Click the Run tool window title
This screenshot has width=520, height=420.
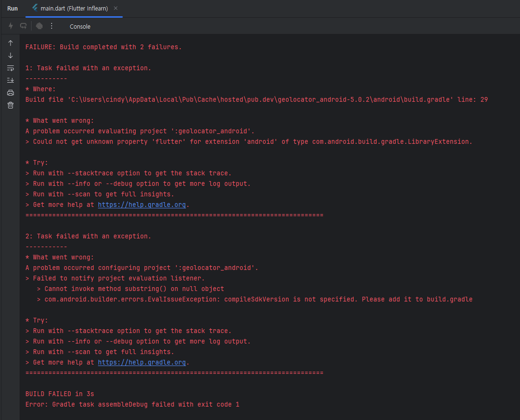click(12, 9)
